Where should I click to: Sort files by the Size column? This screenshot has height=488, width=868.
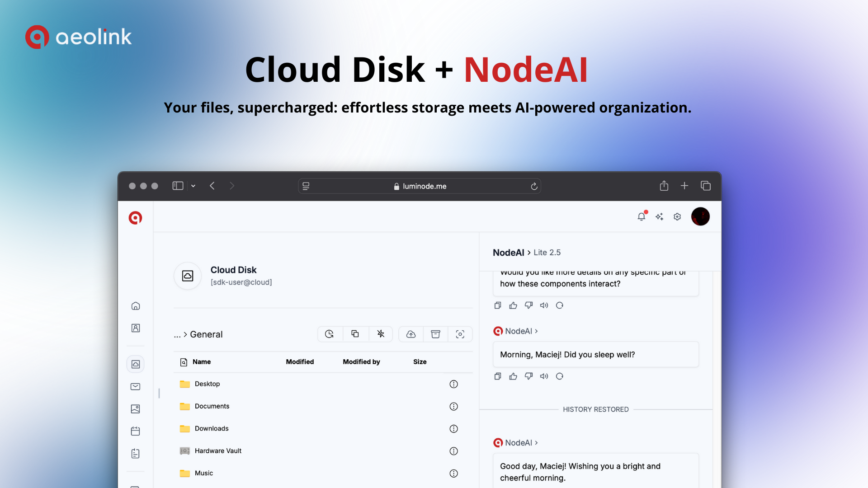coord(420,362)
